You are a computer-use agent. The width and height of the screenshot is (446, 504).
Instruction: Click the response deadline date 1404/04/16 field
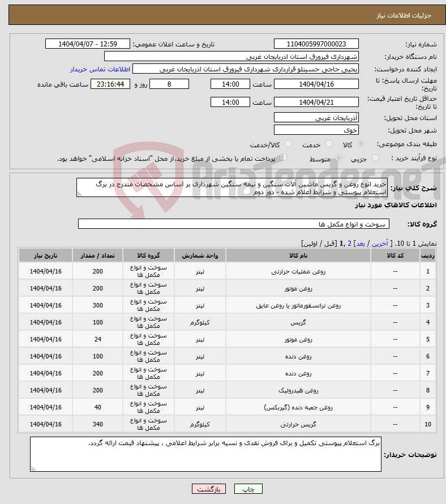coord(316,84)
